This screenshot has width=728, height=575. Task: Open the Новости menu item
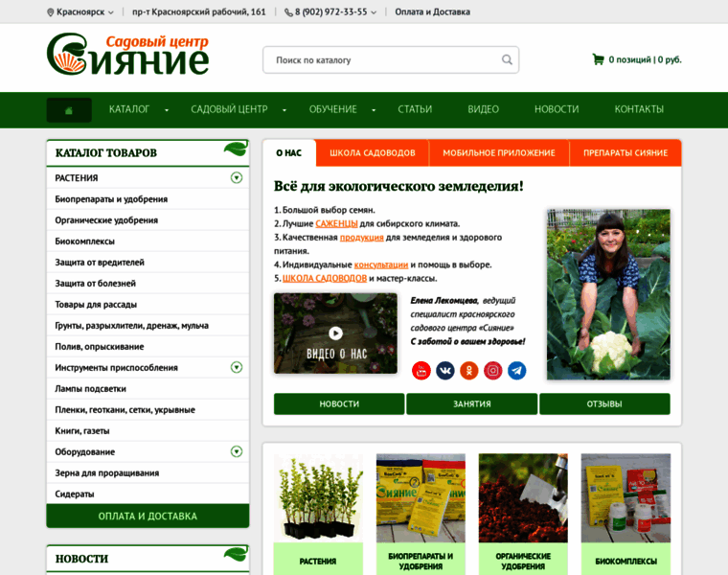tap(557, 109)
